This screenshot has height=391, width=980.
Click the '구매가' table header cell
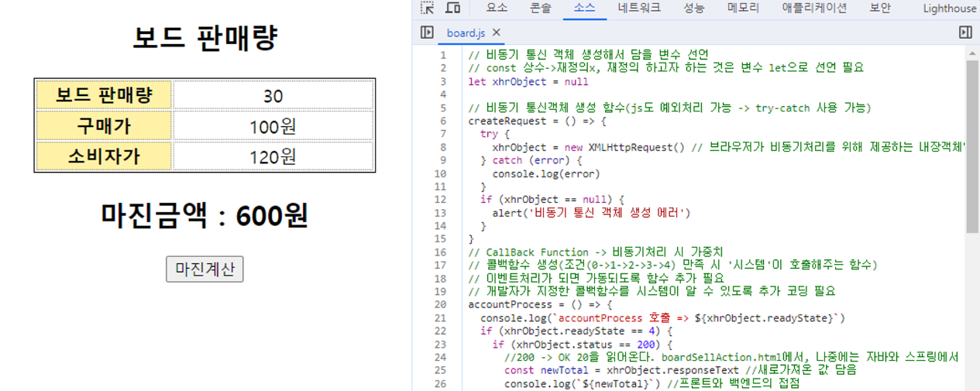105,125
